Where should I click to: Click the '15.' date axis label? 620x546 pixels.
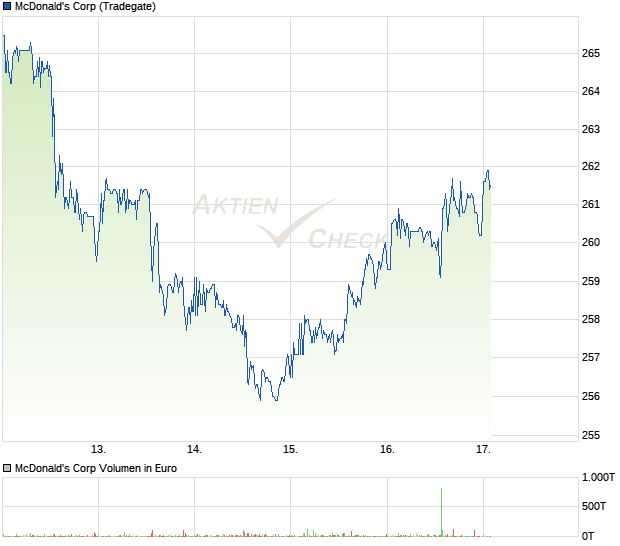(290, 450)
